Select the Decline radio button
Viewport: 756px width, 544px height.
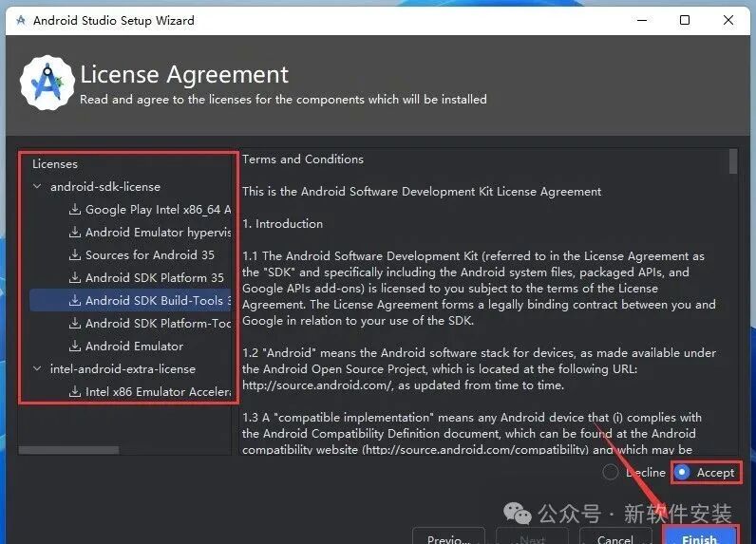(x=611, y=472)
